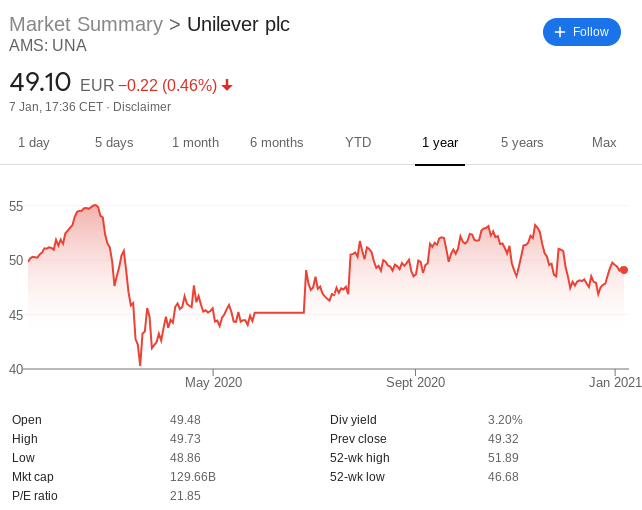Click the red down arrow beside the price change

[227, 86]
